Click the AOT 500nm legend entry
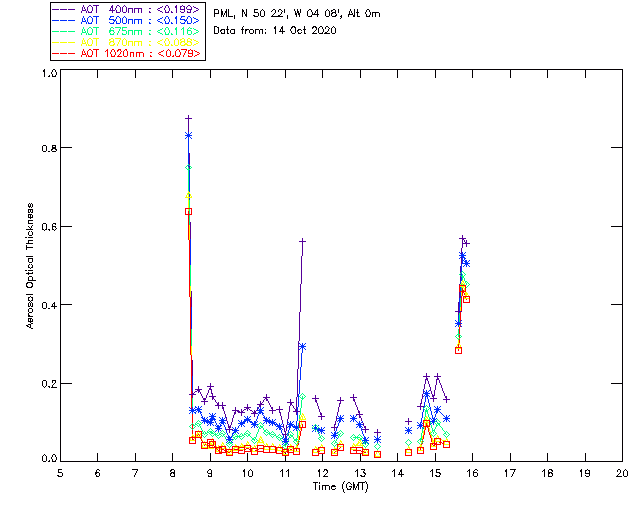The height and width of the screenshot is (512, 640). pos(126,20)
